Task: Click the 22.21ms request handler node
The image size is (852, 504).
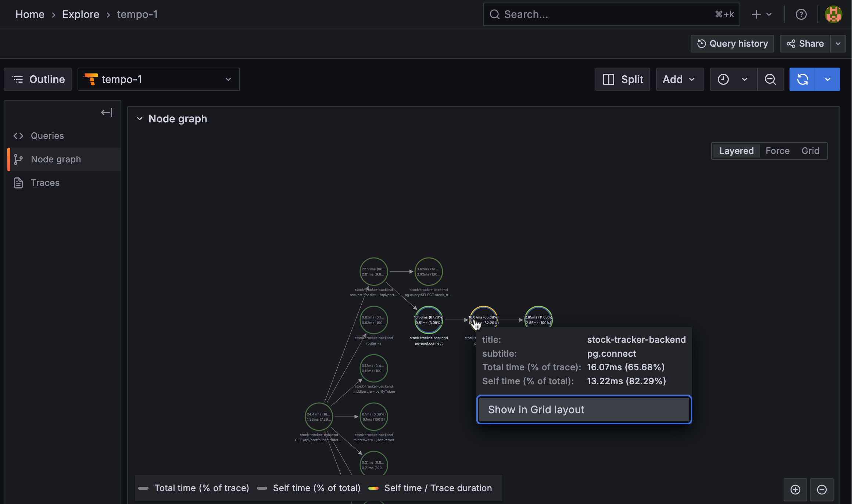Action: pyautogui.click(x=373, y=272)
